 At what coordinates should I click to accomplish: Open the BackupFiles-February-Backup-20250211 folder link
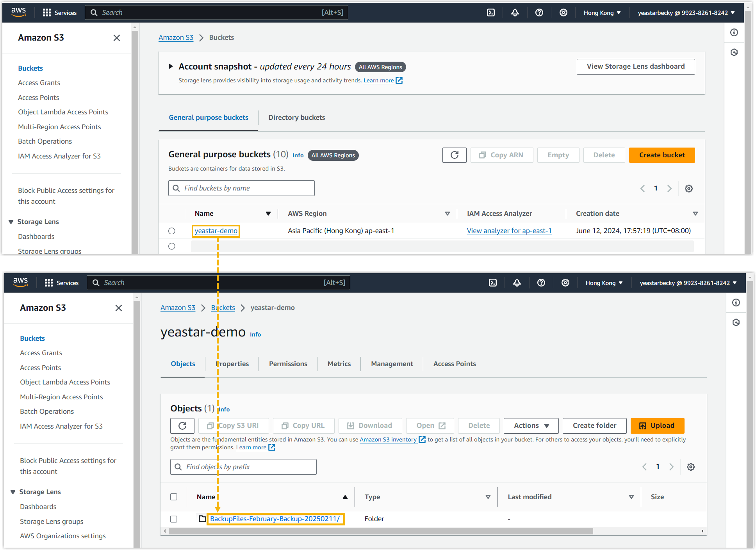pyautogui.click(x=275, y=519)
